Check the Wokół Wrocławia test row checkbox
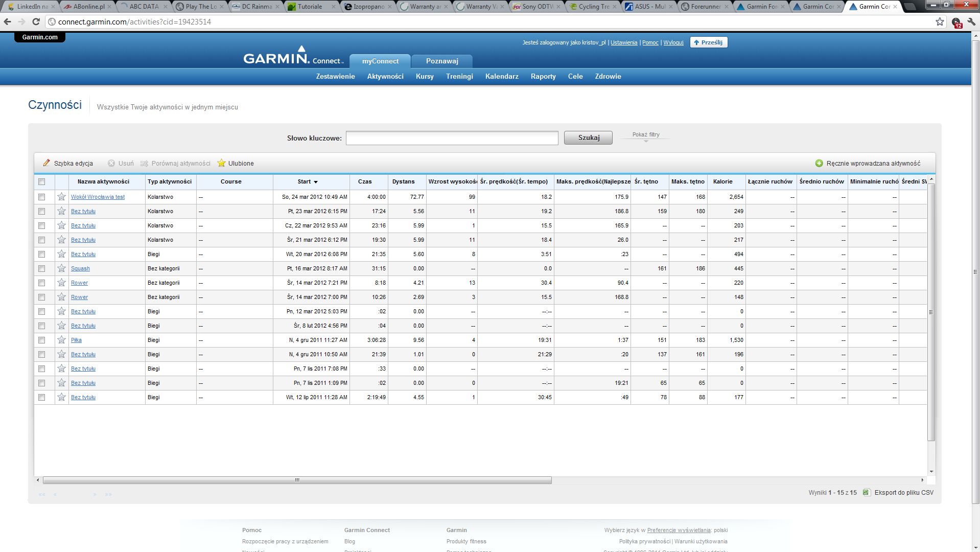Viewport: 980px width, 552px height. [x=42, y=197]
